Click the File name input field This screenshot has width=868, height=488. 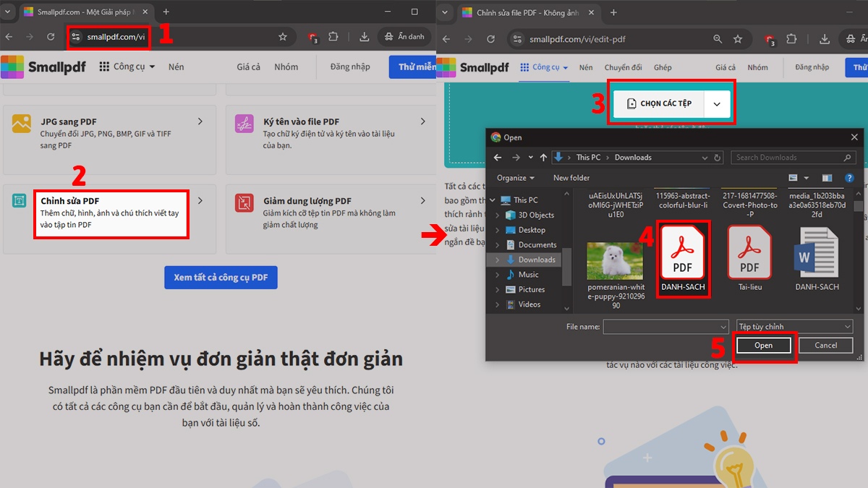tap(660, 327)
